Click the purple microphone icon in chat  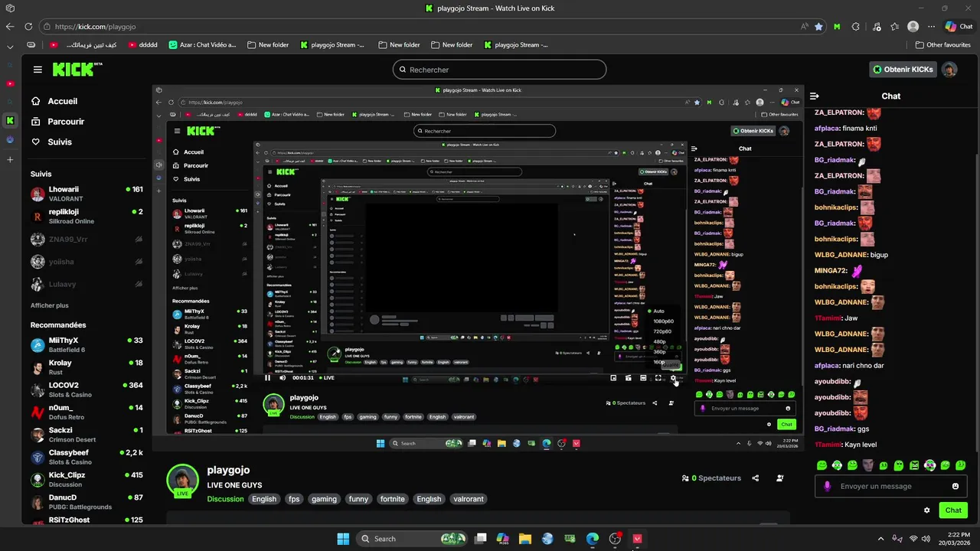827,486
